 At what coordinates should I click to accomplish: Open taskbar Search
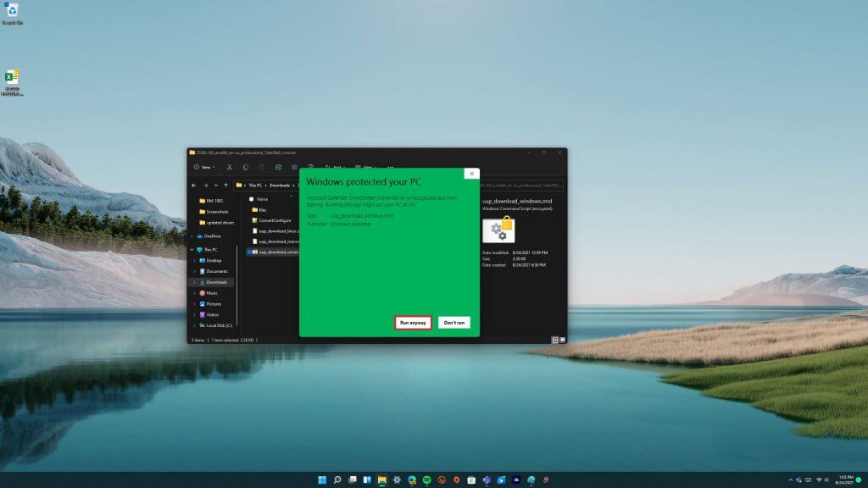337,480
